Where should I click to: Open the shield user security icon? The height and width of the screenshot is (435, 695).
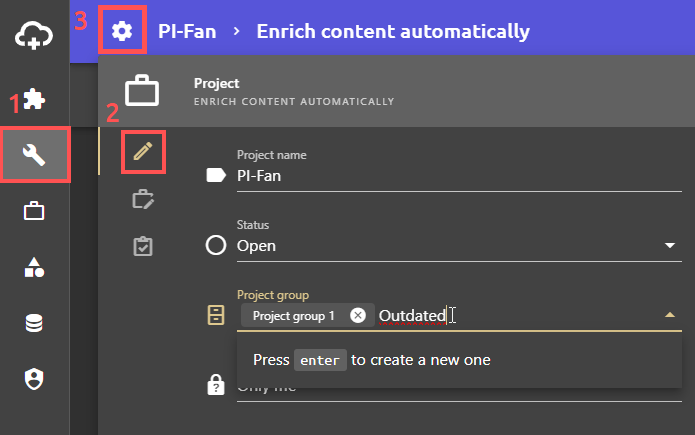pyautogui.click(x=34, y=379)
